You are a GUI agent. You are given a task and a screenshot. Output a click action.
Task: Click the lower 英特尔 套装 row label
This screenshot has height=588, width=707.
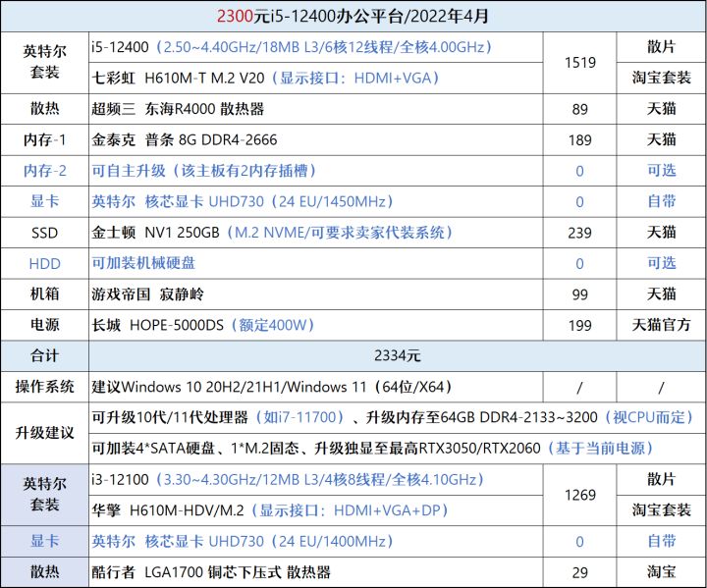point(44,495)
